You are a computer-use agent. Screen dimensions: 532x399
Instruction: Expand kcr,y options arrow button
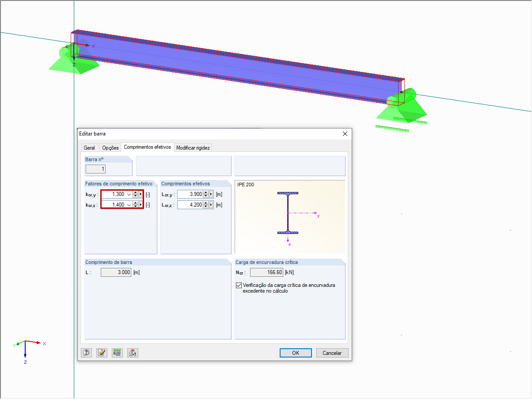pyautogui.click(x=141, y=194)
